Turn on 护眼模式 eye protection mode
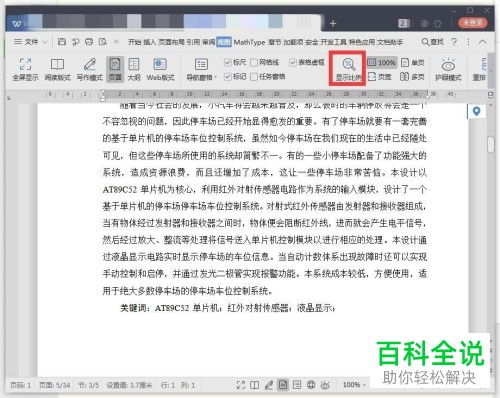 (x=448, y=70)
